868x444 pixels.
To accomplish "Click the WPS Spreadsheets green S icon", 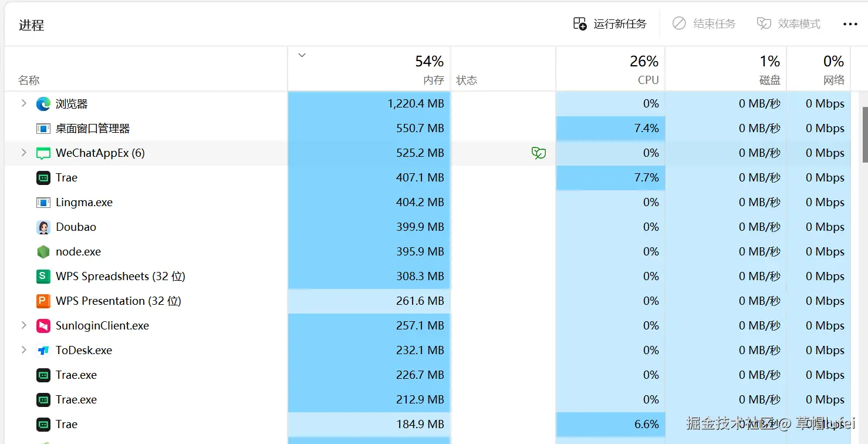I will pos(43,277).
